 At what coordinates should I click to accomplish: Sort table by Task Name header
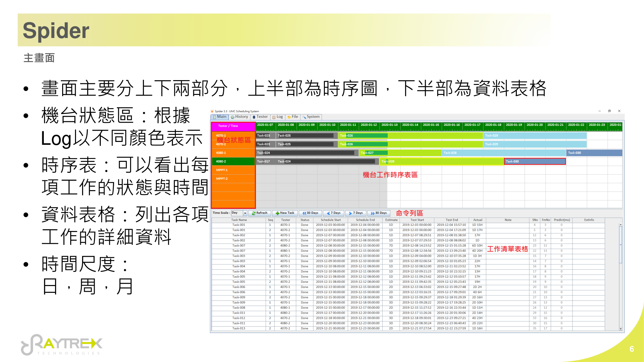(239, 220)
